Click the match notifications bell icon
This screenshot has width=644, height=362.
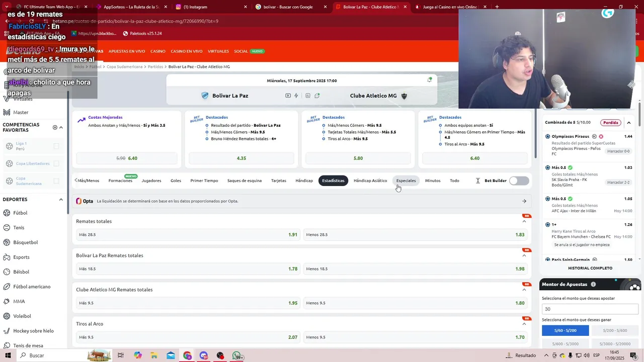pos(429,80)
